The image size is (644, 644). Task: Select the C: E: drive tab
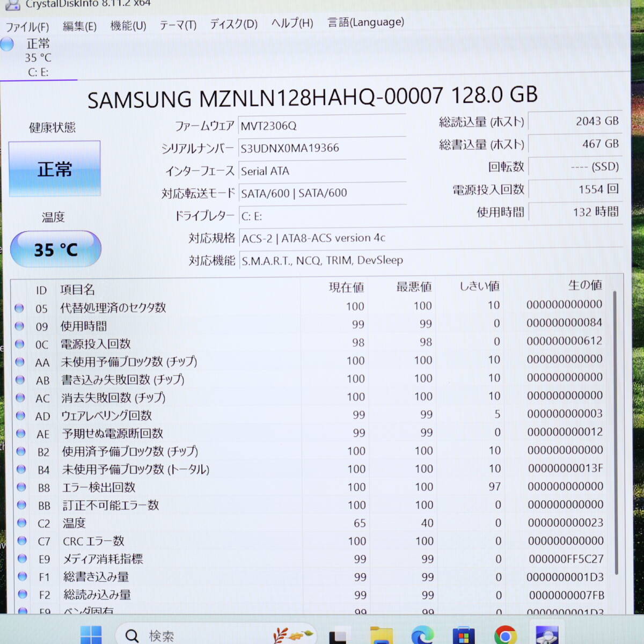[x=38, y=57]
